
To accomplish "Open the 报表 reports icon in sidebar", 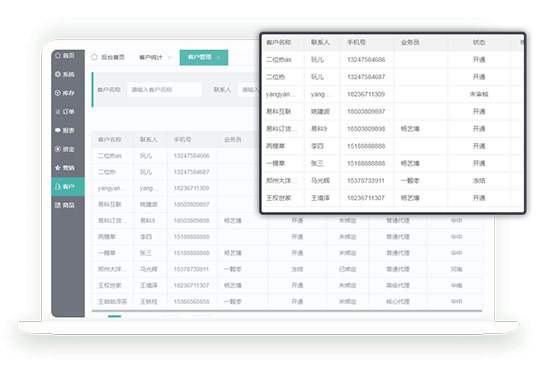I will pyautogui.click(x=58, y=130).
